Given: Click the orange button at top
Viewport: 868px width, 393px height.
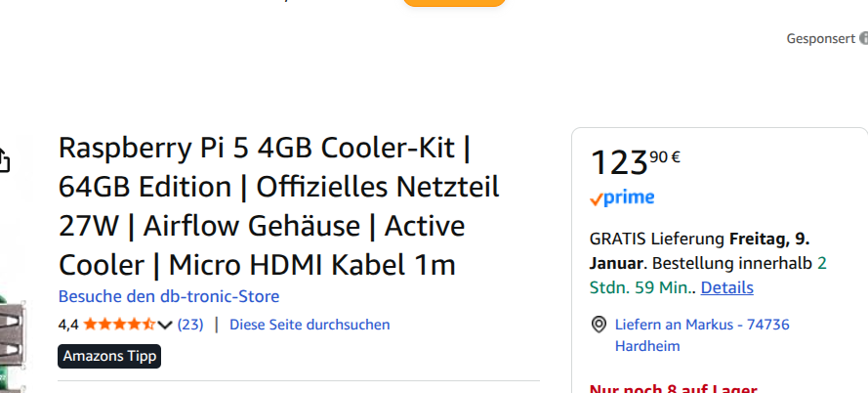Looking at the screenshot, I should click(454, 3).
